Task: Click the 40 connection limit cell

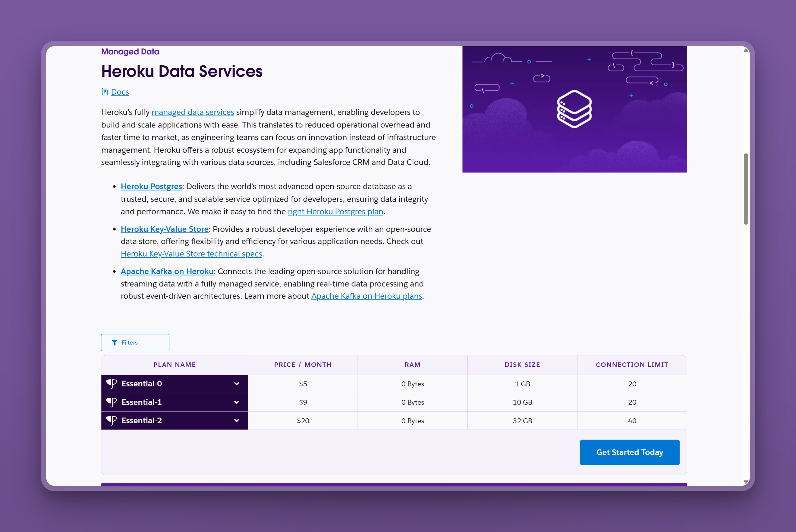Action: pyautogui.click(x=632, y=421)
